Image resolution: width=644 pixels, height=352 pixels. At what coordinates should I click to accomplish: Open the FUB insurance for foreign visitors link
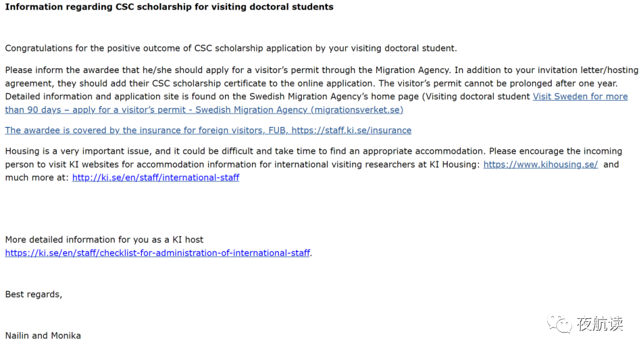tap(208, 131)
